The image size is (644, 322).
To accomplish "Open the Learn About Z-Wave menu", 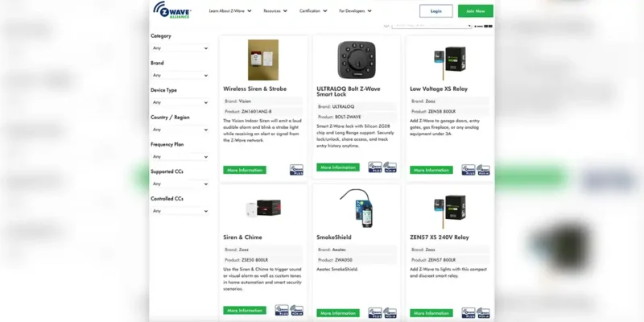I will click(x=230, y=11).
